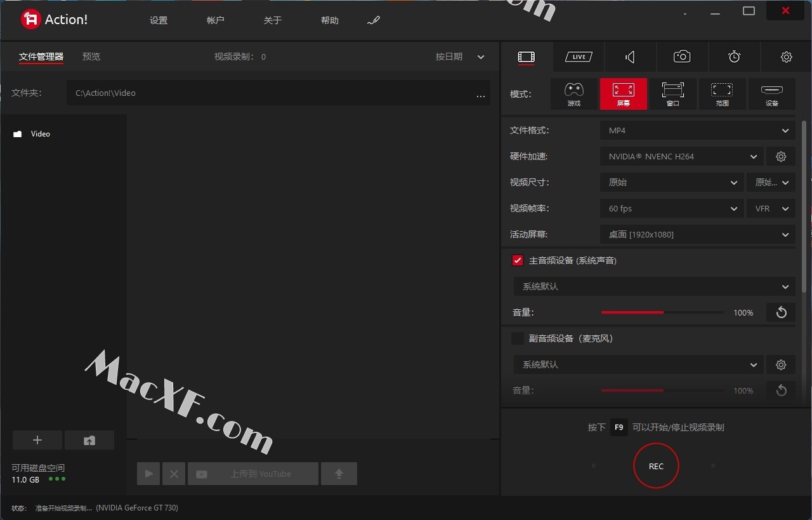
Task: Open the 关于 menu
Action: point(273,20)
